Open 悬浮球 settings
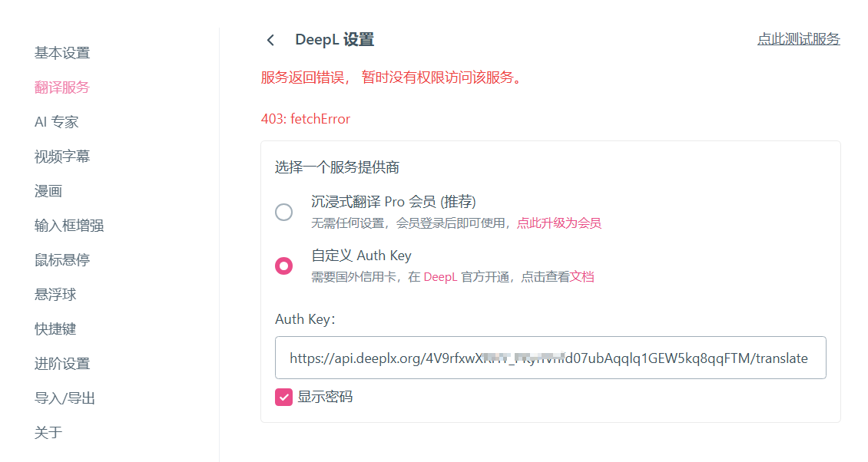 55,295
